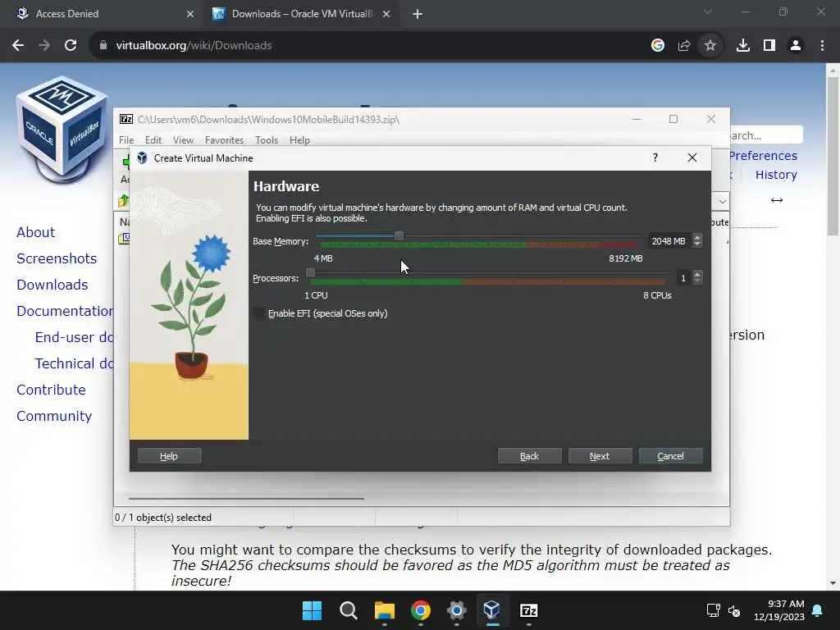This screenshot has width=840, height=630.
Task: Close the Access Denied browser tab
Action: click(190, 14)
